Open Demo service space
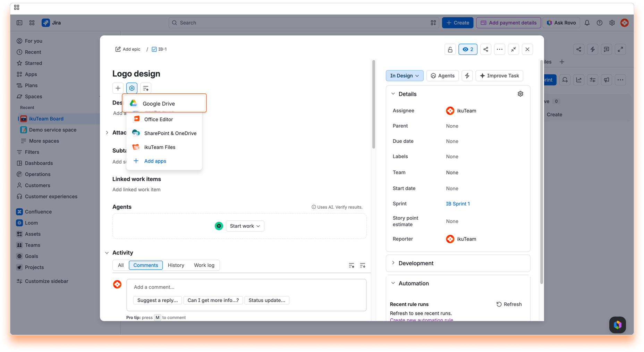 click(x=53, y=130)
